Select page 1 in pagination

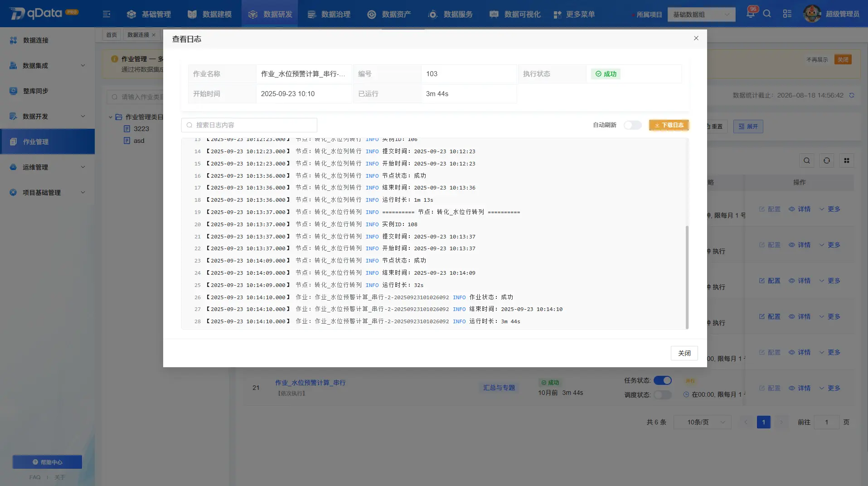(763, 422)
